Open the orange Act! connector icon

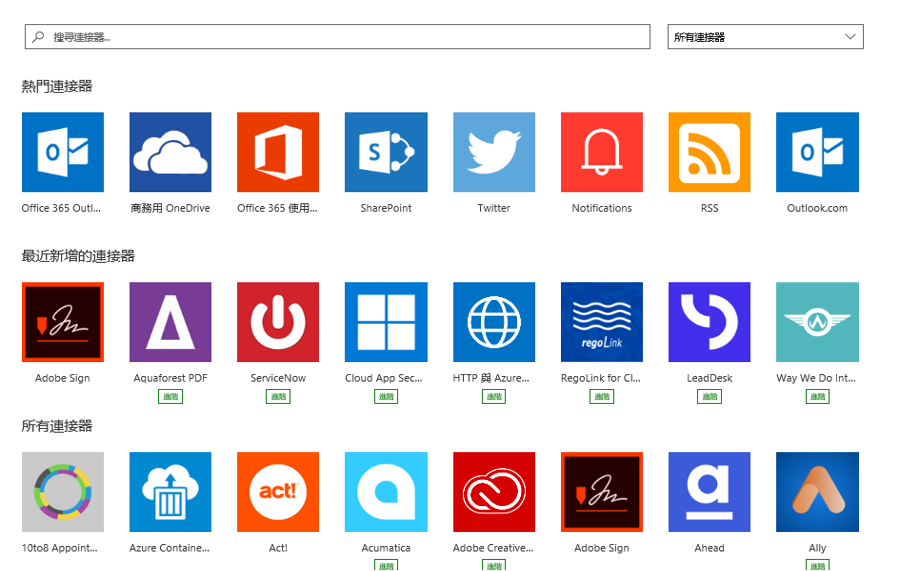point(278,492)
